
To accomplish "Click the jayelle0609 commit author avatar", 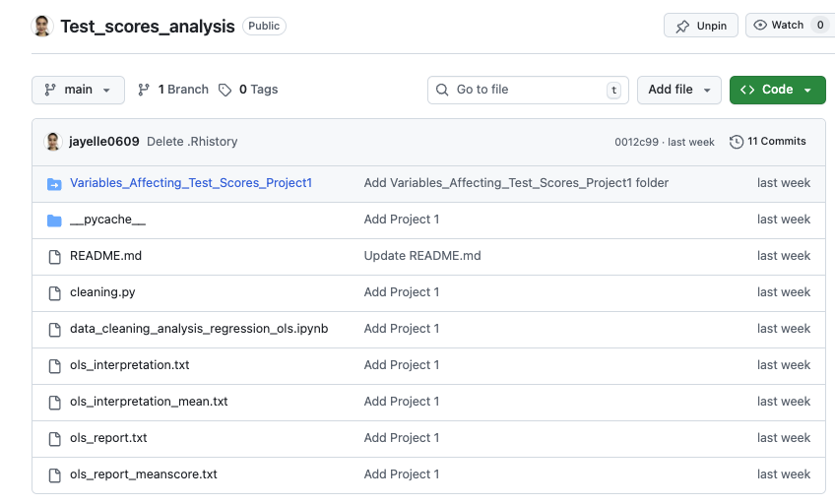I will point(53,142).
